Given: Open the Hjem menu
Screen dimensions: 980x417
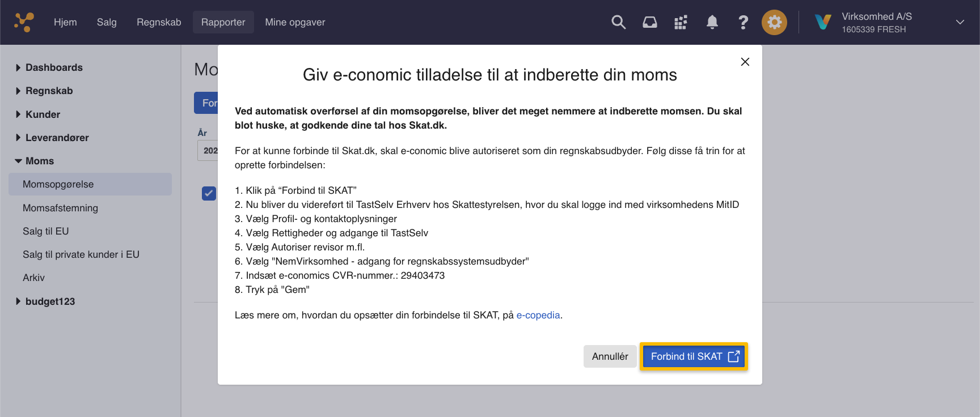Looking at the screenshot, I should coord(65,22).
